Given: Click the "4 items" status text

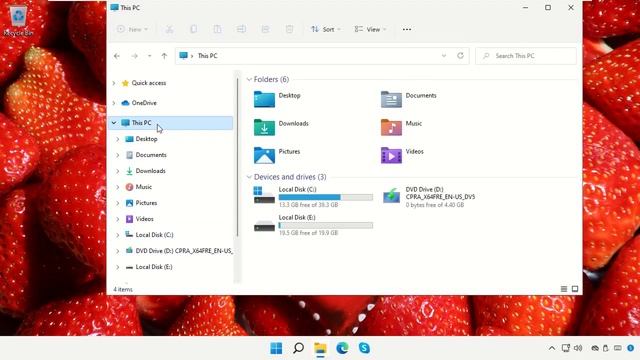Looking at the screenshot, I should [123, 289].
